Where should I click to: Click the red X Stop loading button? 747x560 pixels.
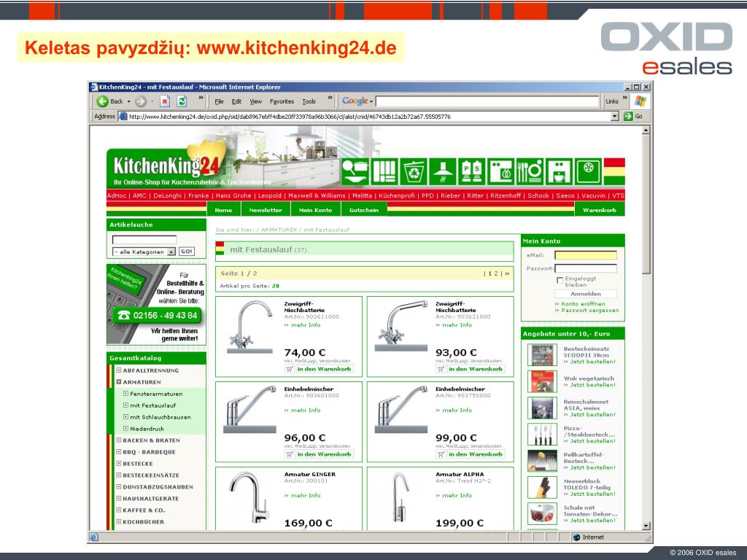point(165,101)
